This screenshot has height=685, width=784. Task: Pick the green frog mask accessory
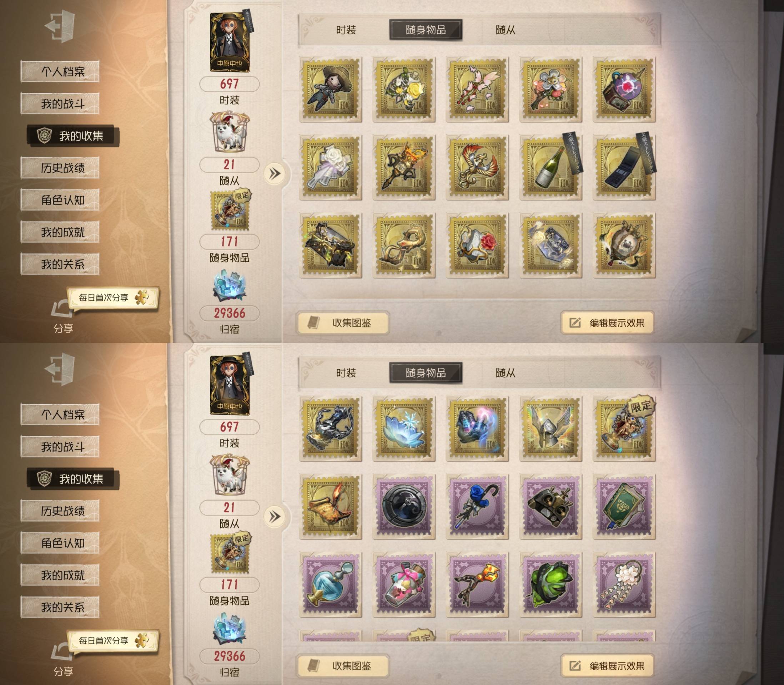[x=551, y=585]
